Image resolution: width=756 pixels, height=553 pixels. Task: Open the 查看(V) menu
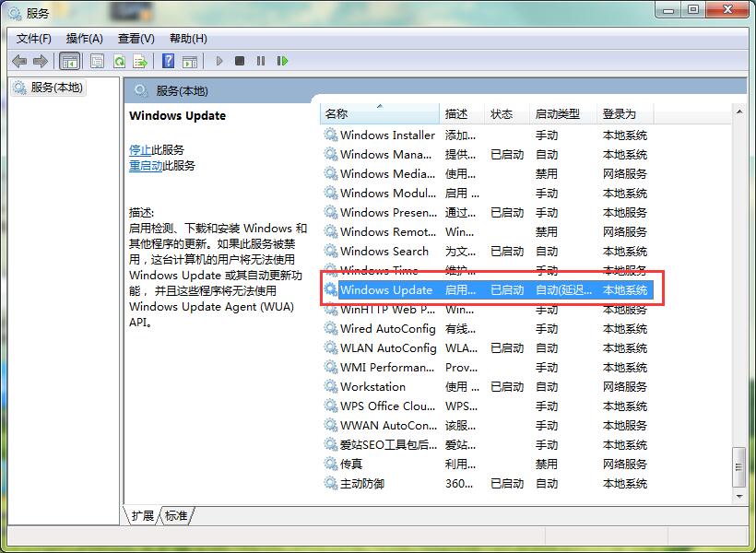tap(136, 39)
